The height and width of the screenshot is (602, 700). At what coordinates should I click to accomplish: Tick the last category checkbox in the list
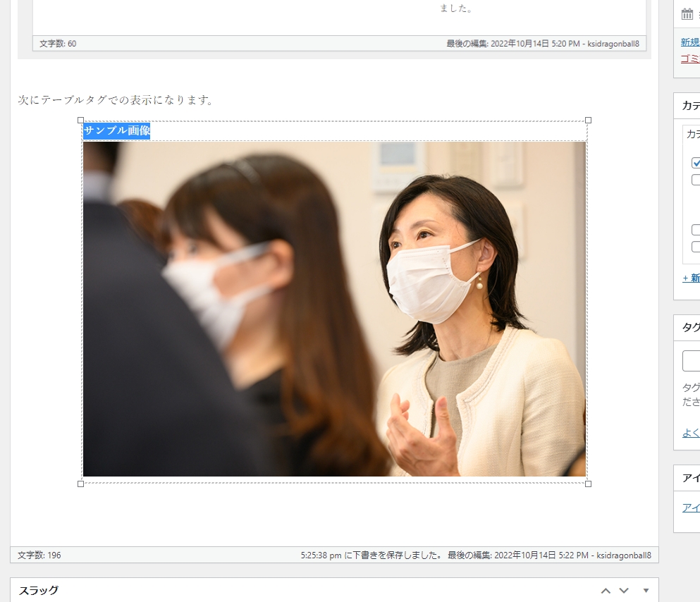[x=696, y=247]
